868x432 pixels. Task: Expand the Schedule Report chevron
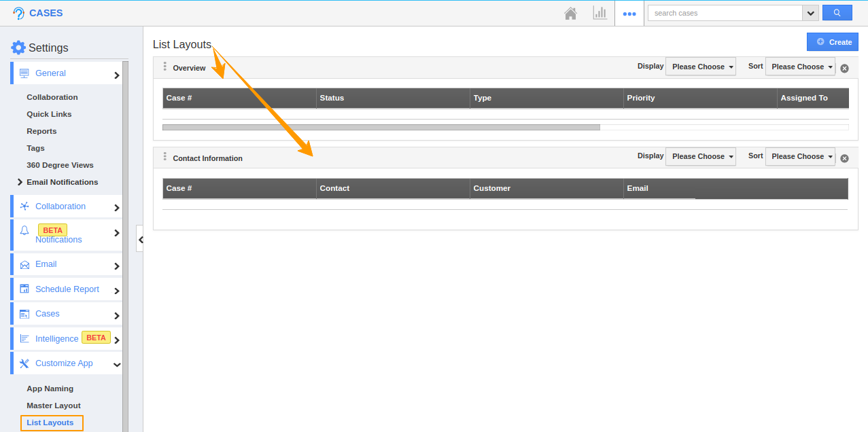tap(117, 291)
